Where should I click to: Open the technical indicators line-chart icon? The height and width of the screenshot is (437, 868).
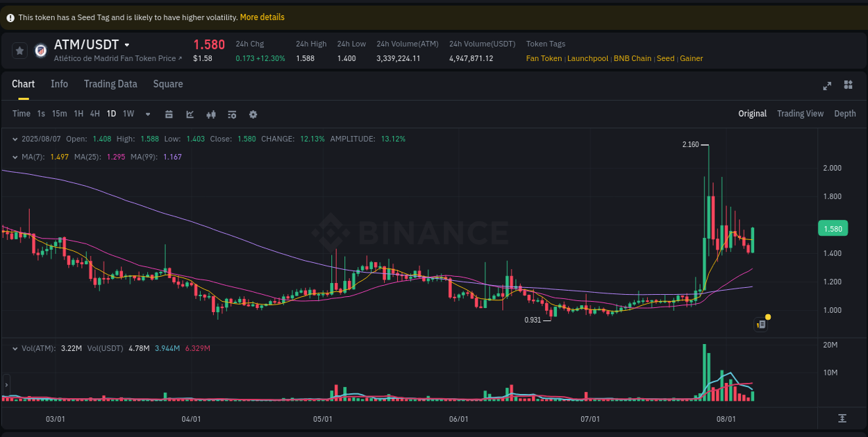pos(190,114)
